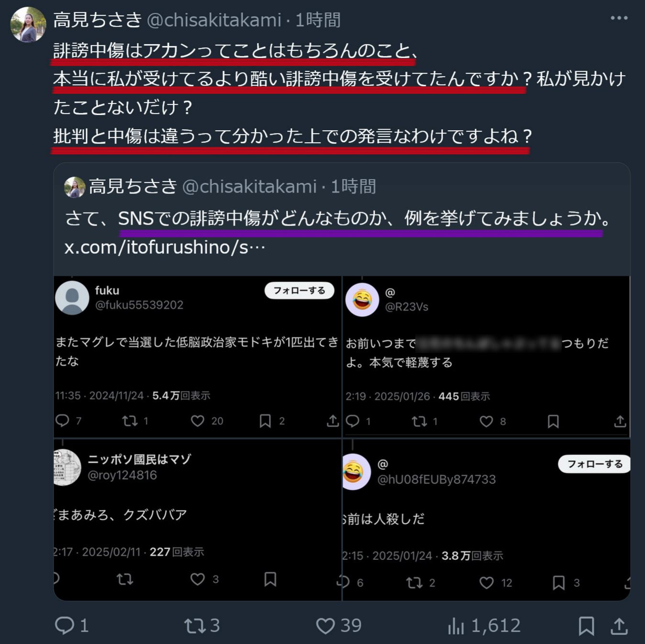The image size is (645, 644).
Task: Open the @chisakitakami handle link in header
Action: 214,20
